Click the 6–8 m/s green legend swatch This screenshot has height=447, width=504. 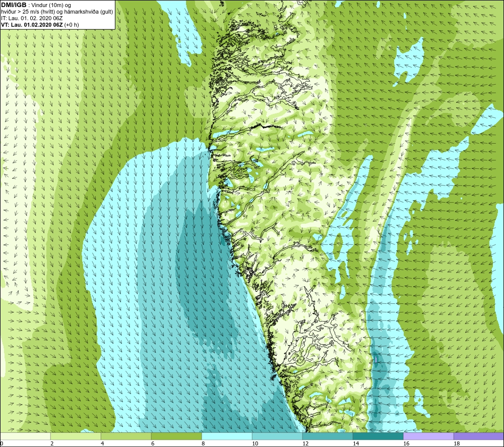pyautogui.click(x=176, y=436)
